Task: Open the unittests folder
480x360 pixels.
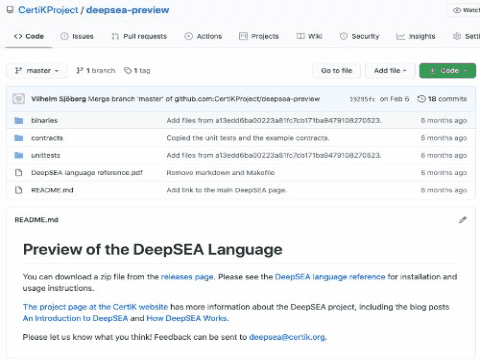Action: tap(46, 155)
